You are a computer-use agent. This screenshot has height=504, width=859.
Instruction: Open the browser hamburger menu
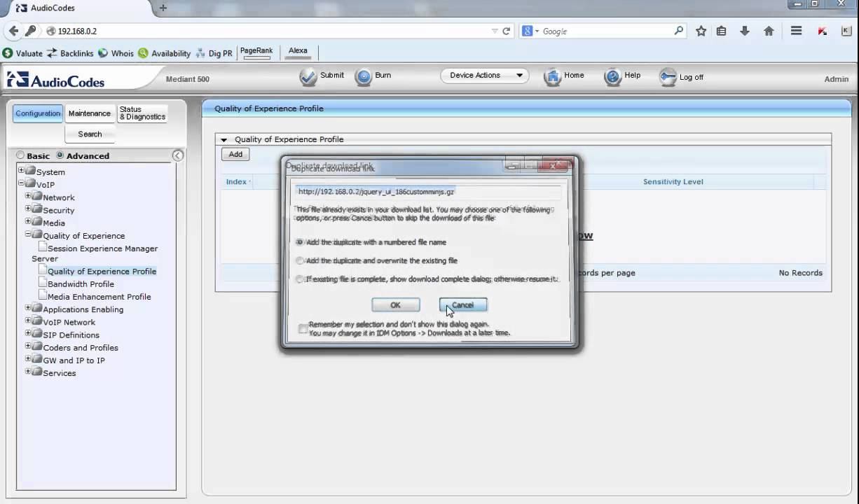click(x=796, y=31)
